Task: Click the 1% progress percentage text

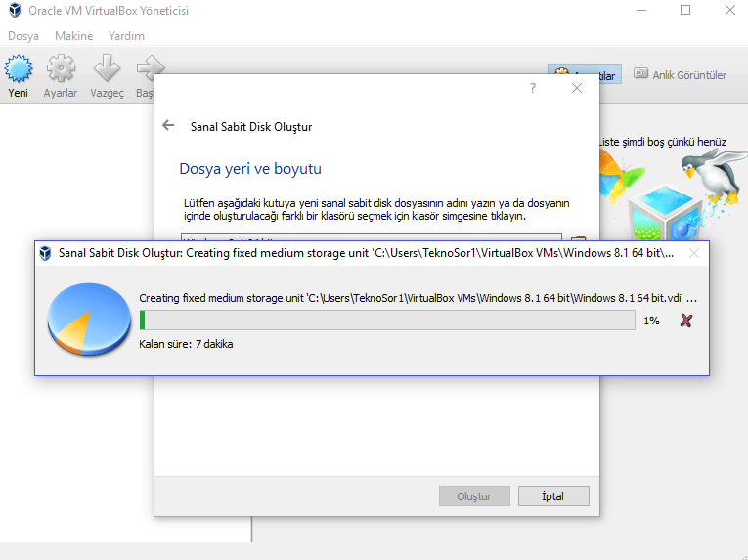Action: [651, 321]
